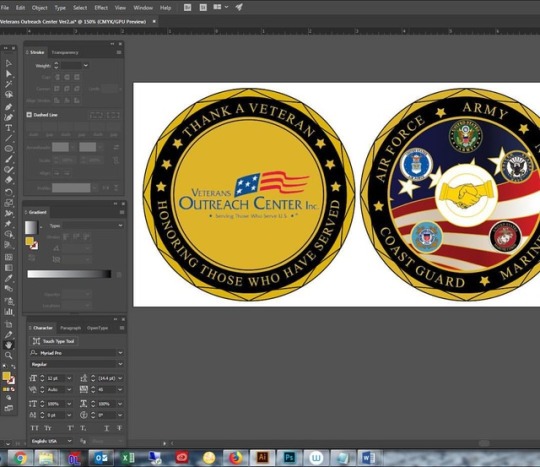The height and width of the screenshot is (467, 540).
Task: Click the font size input field
Action: click(55, 378)
